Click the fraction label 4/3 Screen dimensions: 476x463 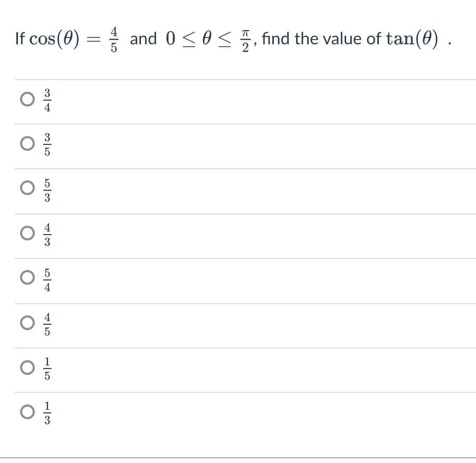[47, 233]
